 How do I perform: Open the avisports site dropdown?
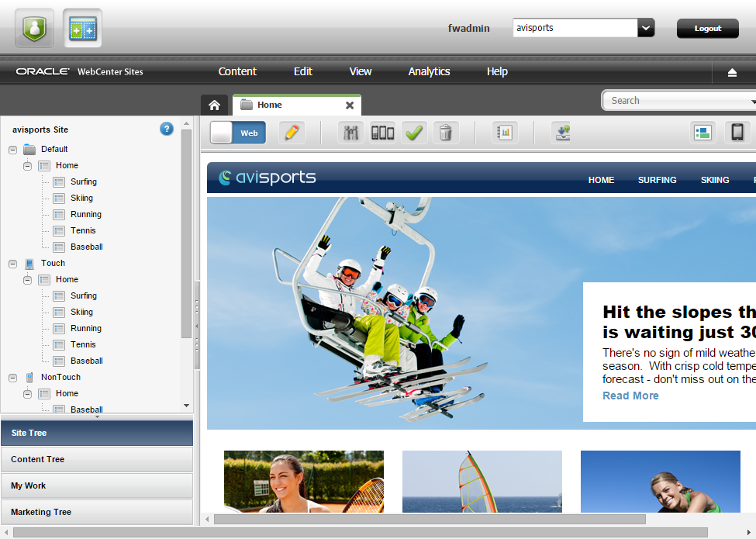646,28
